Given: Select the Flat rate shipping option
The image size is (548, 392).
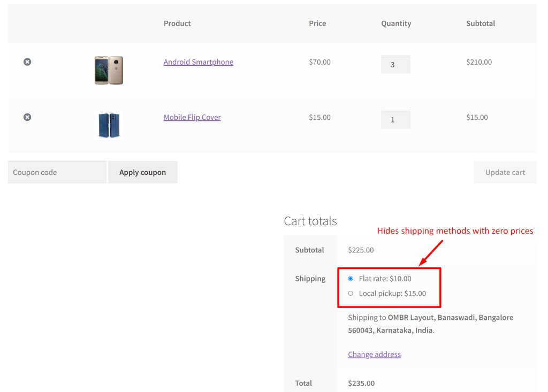Looking at the screenshot, I should 351,279.
